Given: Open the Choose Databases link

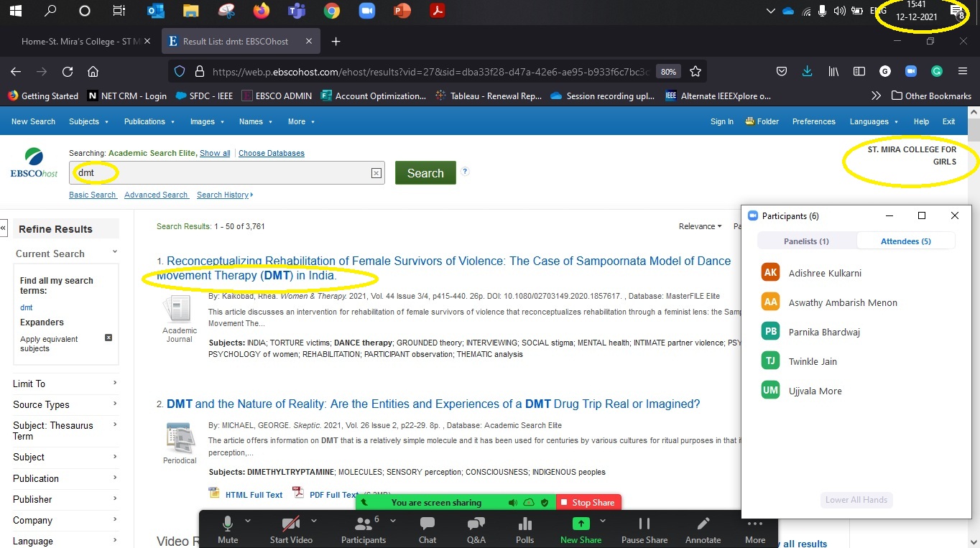Looking at the screenshot, I should (x=272, y=153).
